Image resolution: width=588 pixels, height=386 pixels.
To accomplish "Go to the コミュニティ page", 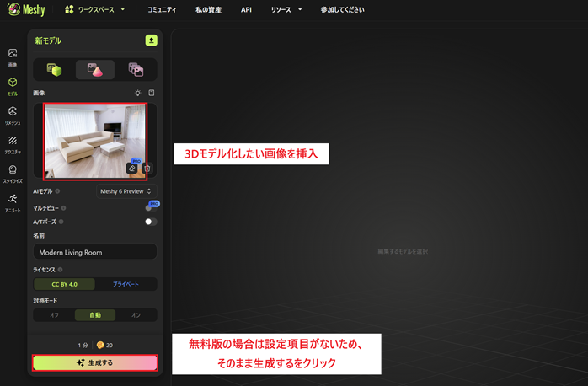I will pos(162,10).
